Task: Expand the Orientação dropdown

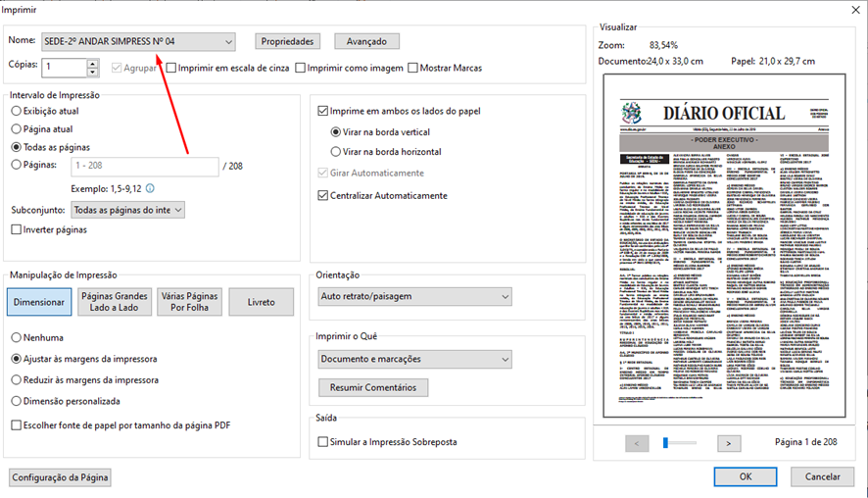Action: coord(414,296)
